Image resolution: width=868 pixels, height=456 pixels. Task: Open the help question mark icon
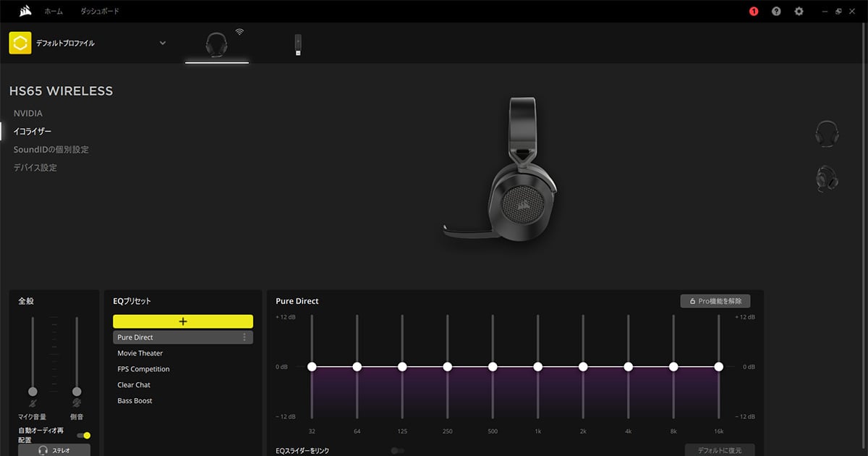coord(776,12)
